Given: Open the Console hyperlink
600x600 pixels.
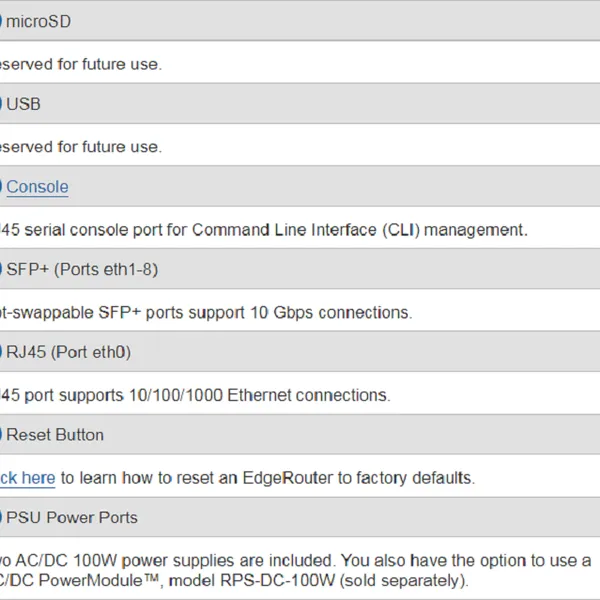Looking at the screenshot, I should (38, 187).
